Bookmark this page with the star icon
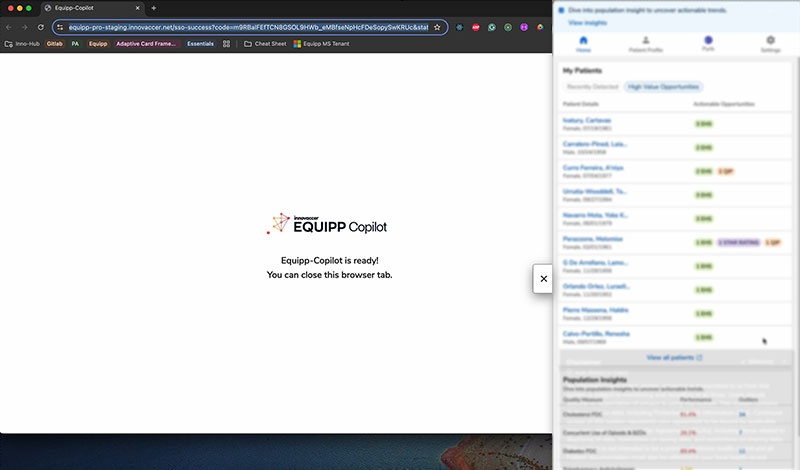Viewport: 800px width, 470px height. click(437, 27)
